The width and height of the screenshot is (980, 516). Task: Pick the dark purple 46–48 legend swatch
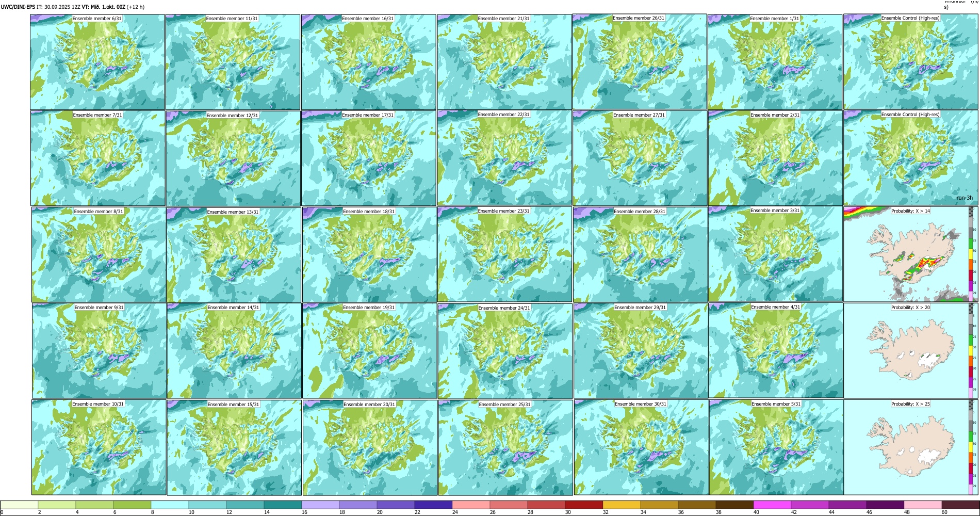click(885, 505)
